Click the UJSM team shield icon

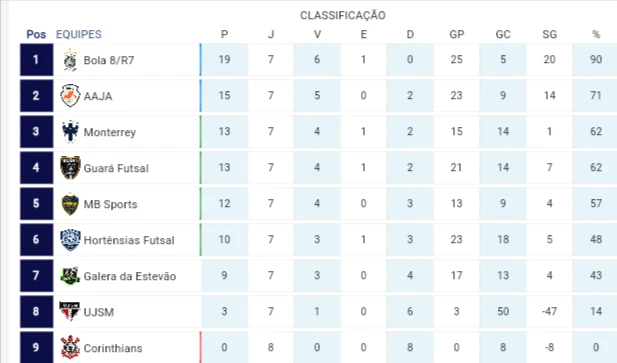point(70,311)
